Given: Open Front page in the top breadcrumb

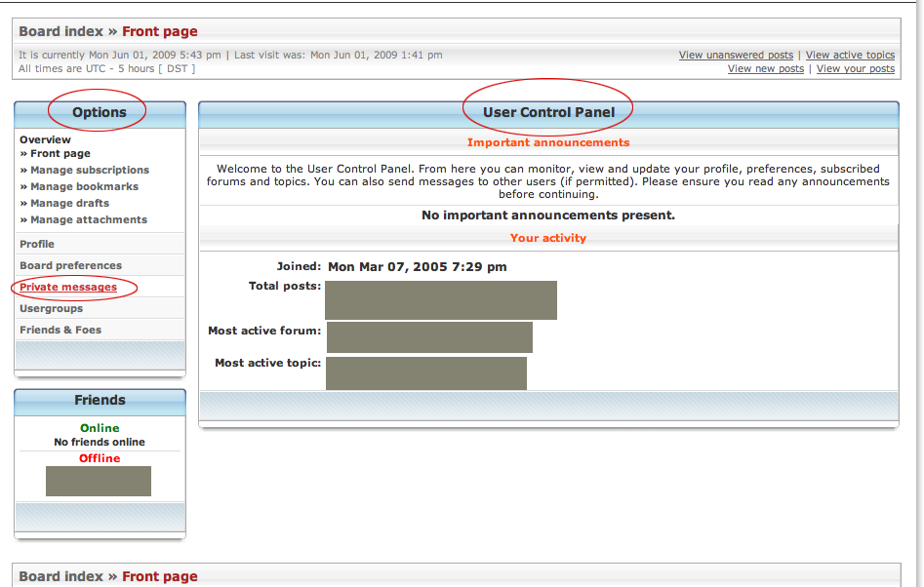Looking at the screenshot, I should tap(159, 32).
